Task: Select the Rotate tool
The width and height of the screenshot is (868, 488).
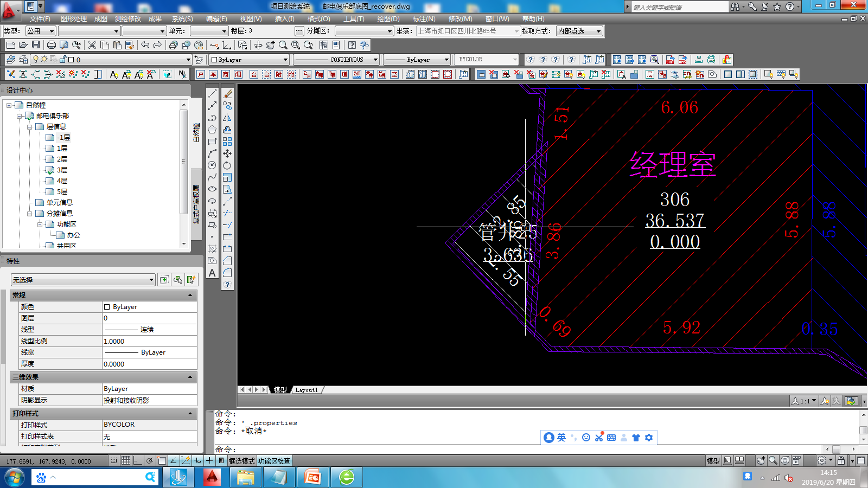Action: click(227, 165)
